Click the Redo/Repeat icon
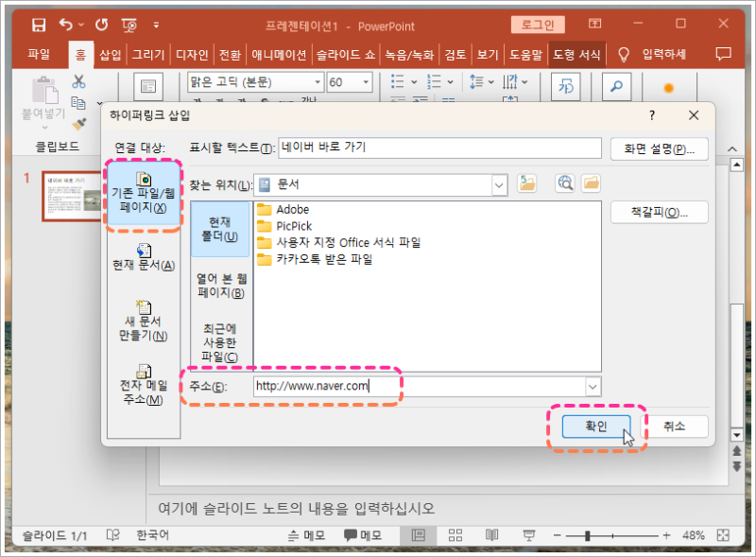Viewport: 756px width, 557px height. pos(101,25)
